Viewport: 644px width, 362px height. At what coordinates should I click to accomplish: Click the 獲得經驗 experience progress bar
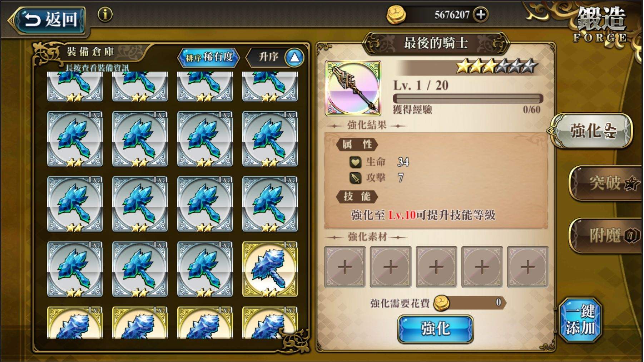[x=468, y=98]
